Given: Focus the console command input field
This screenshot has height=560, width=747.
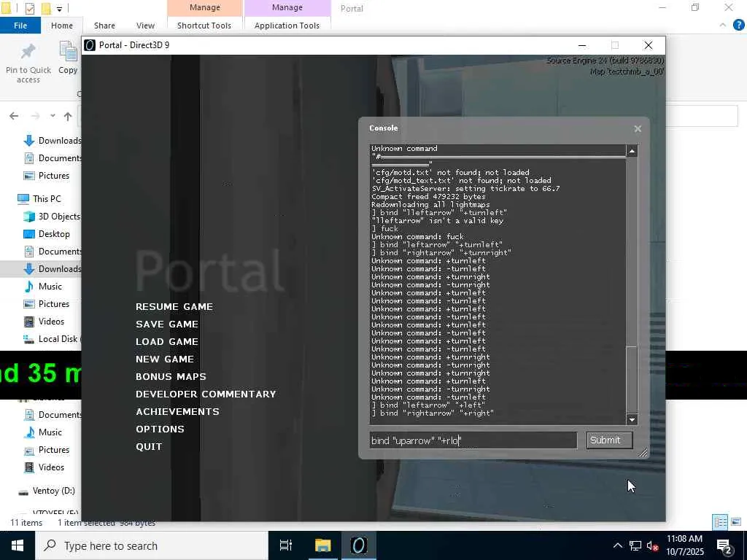Looking at the screenshot, I should 473,440.
